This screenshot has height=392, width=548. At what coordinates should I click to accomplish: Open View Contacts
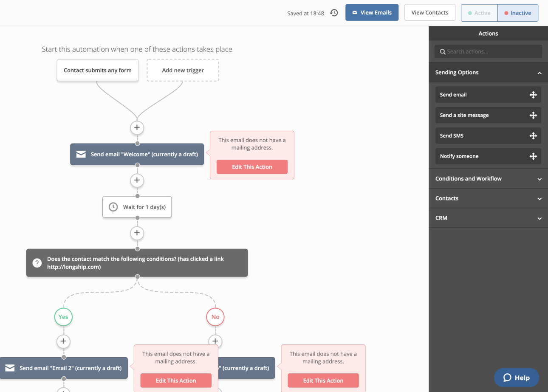430,13
